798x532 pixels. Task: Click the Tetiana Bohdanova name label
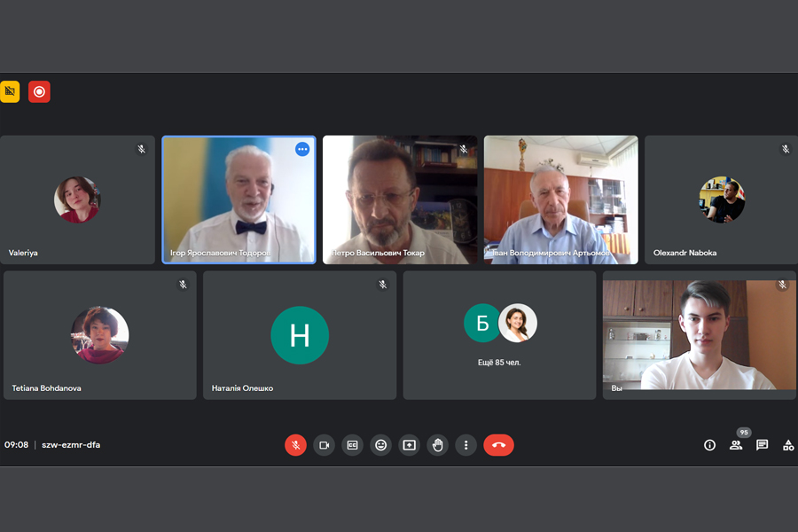46,388
